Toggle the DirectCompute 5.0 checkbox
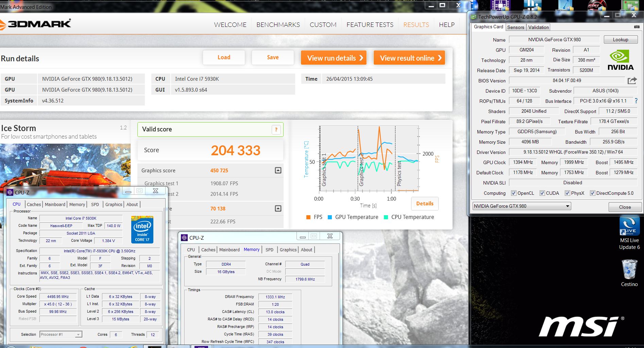 click(593, 193)
